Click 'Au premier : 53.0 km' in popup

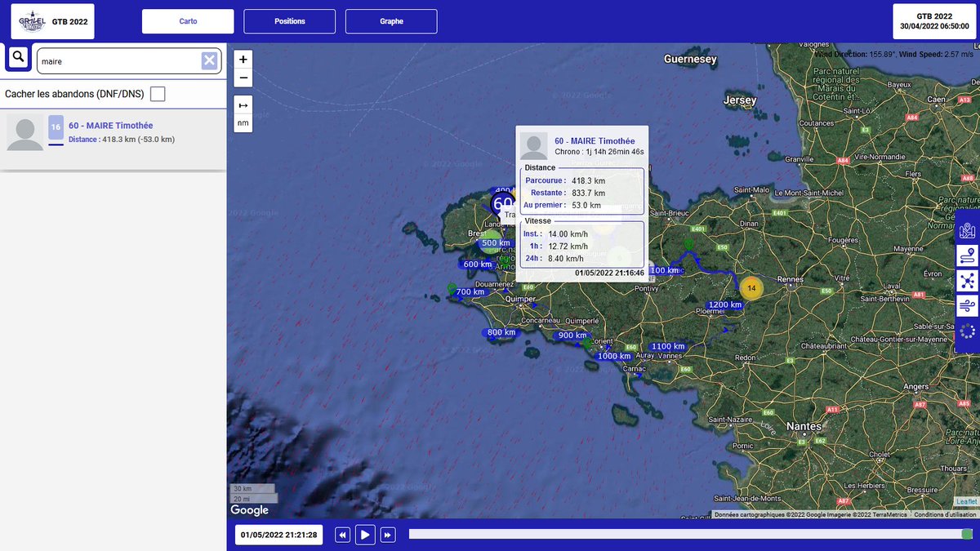[562, 205]
